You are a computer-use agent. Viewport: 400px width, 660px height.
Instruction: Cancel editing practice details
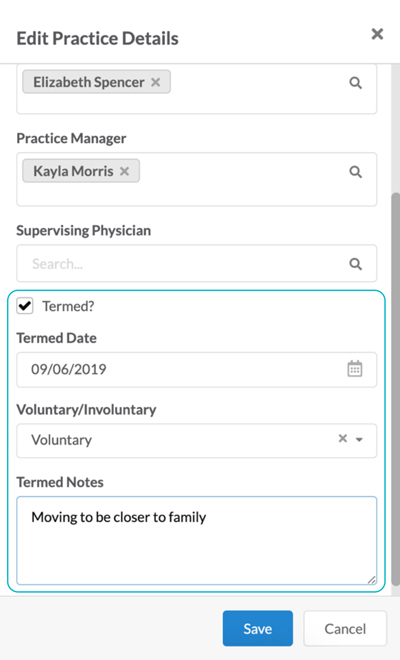click(x=345, y=628)
